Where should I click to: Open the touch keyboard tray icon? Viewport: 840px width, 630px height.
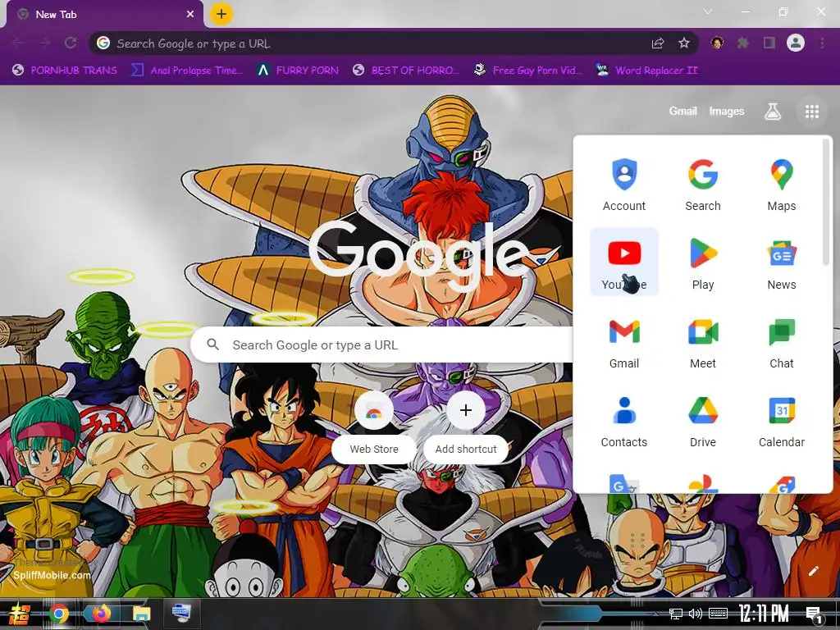[718, 614]
